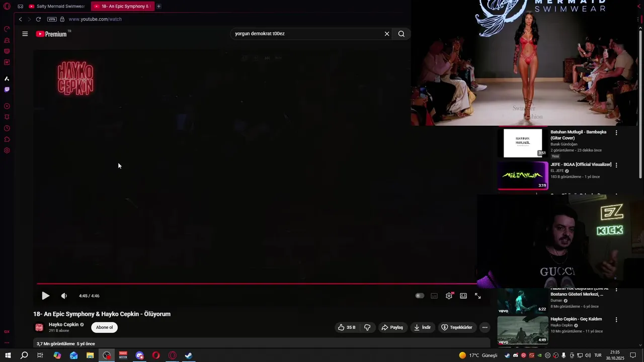The width and height of the screenshot is (644, 362).
Task: Toggle subtitles in the player
Action: coord(434,296)
